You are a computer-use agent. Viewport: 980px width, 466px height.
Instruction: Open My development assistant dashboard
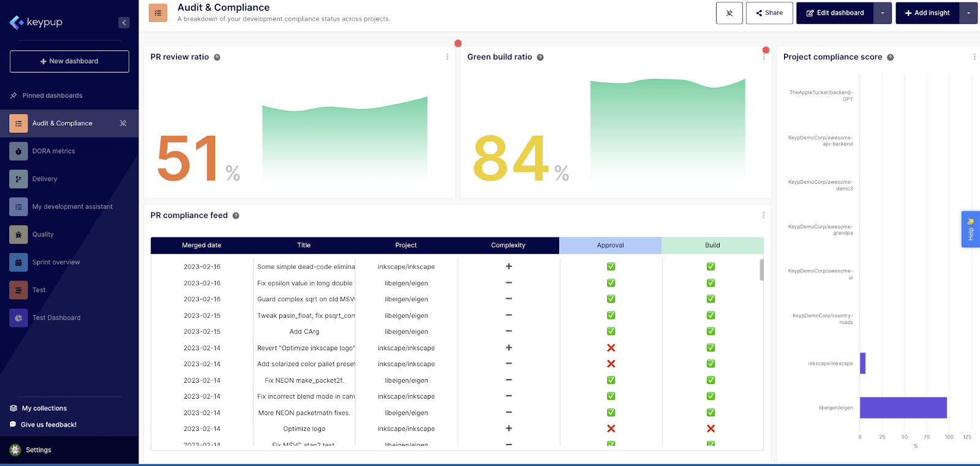click(72, 207)
